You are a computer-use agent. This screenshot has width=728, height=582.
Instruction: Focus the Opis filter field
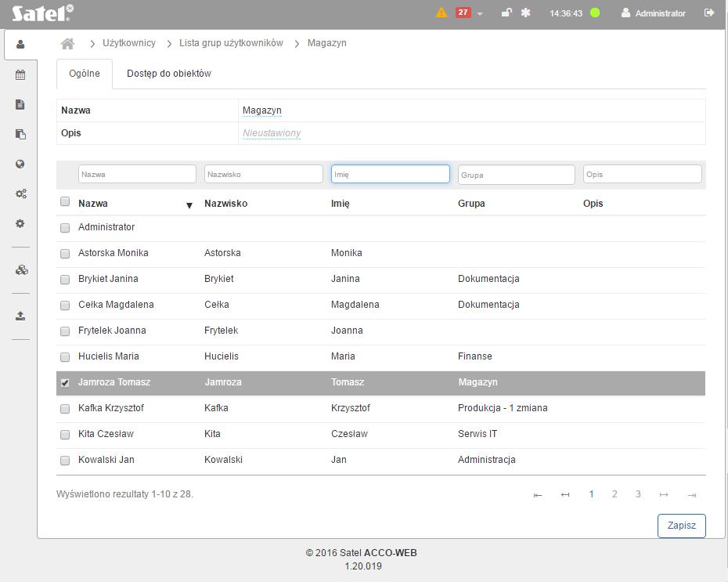642,174
